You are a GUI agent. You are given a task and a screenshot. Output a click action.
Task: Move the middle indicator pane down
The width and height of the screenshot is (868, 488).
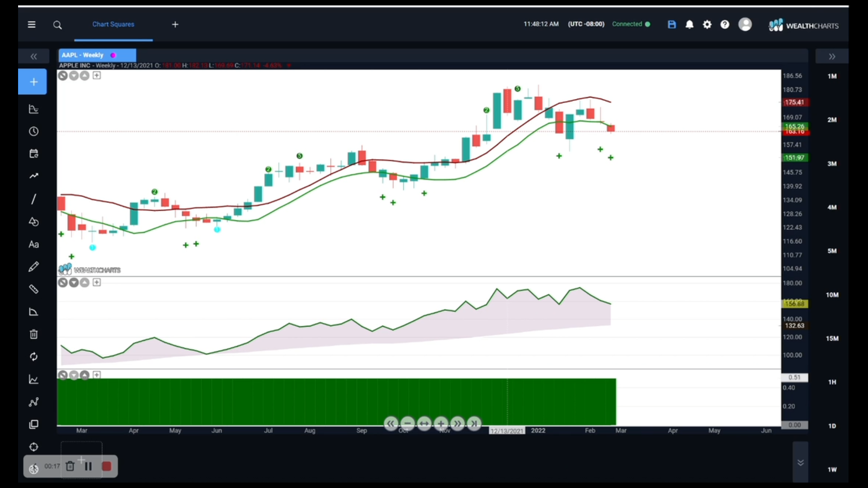point(74,283)
